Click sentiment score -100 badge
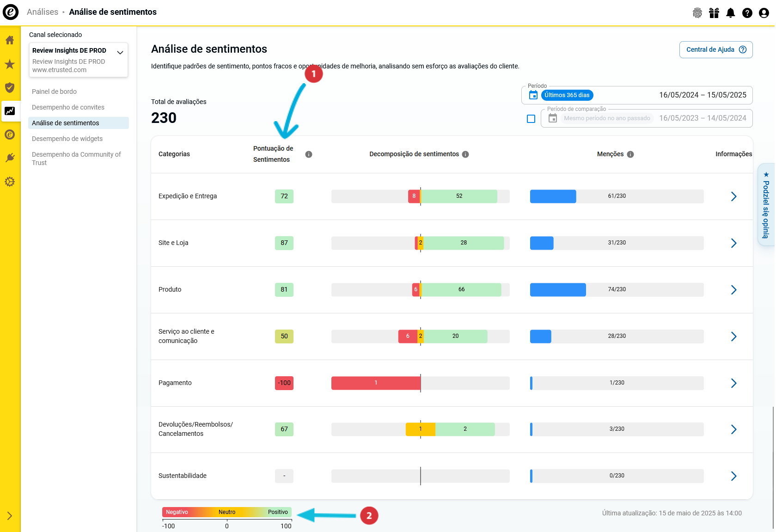 coord(284,383)
